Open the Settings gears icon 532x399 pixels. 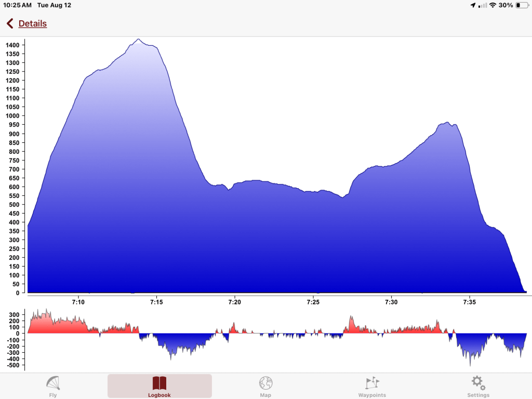[478, 383]
